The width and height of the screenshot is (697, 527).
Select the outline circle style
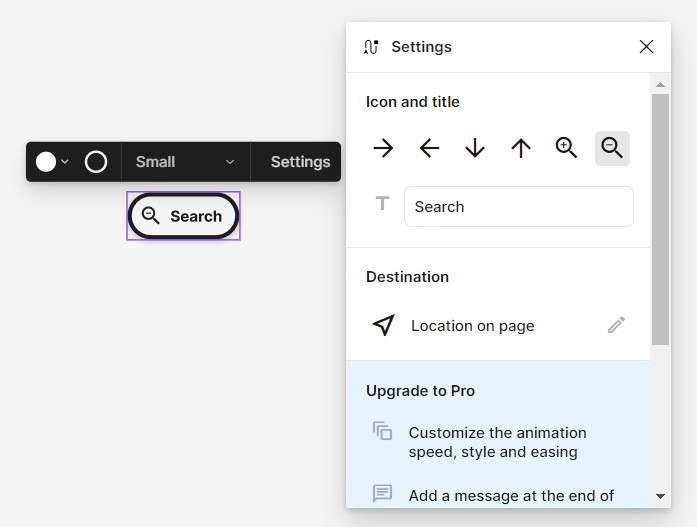[96, 162]
